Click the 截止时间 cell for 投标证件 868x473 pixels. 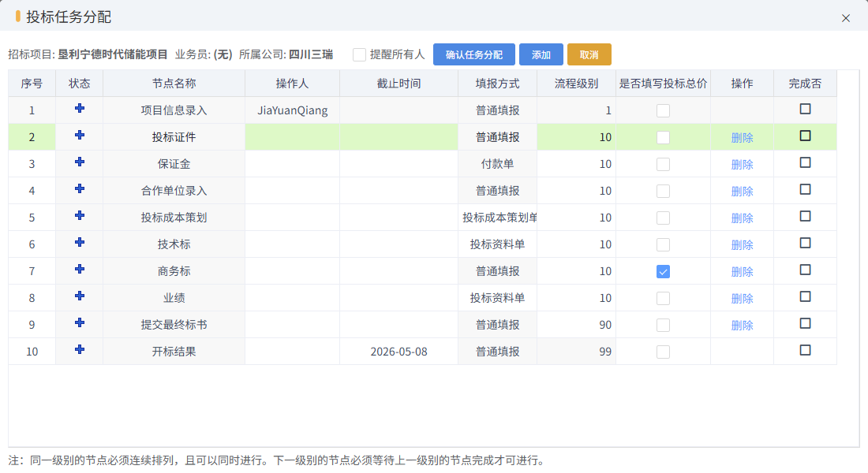click(398, 137)
